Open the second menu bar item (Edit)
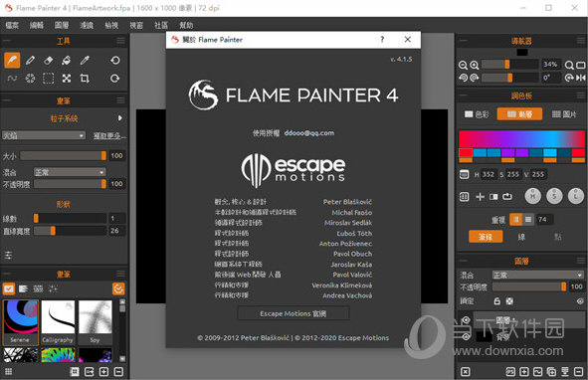This screenshot has height=380, width=588. pyautogui.click(x=37, y=25)
